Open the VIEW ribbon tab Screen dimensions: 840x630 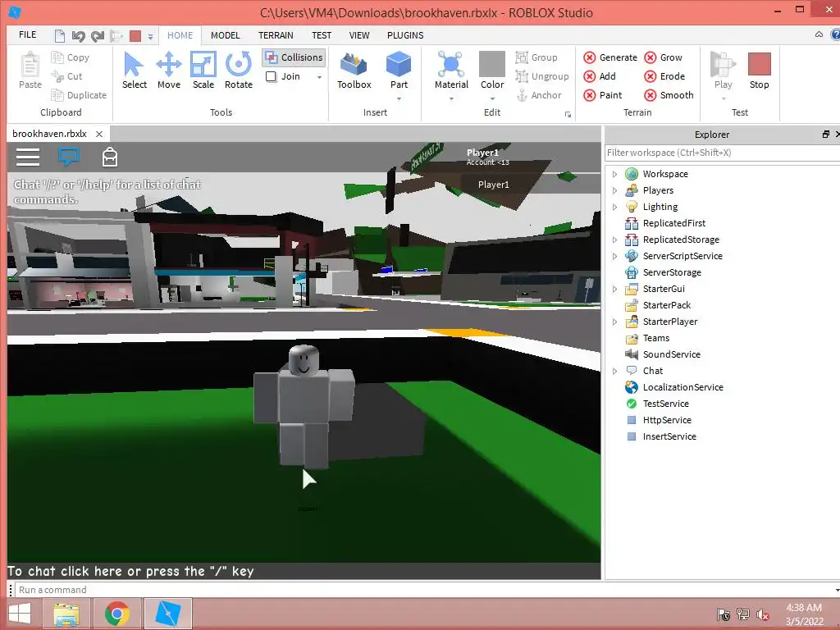coord(359,35)
